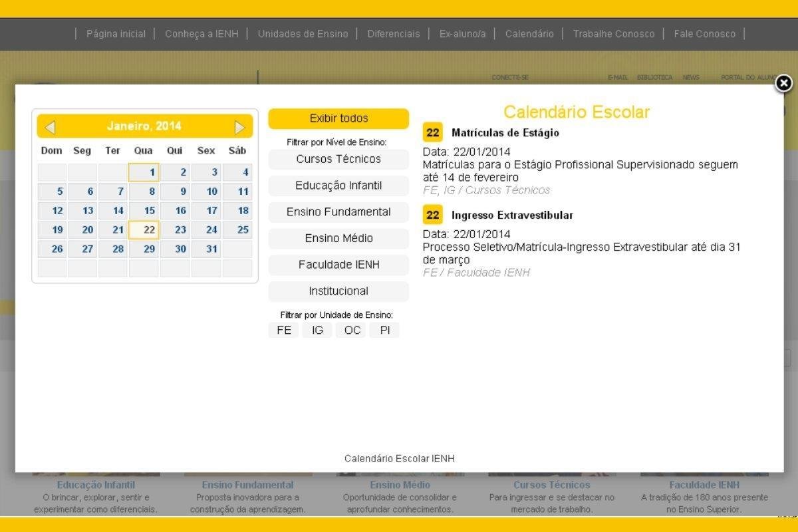Open BIBLIOTECA link in page header

coord(654,78)
